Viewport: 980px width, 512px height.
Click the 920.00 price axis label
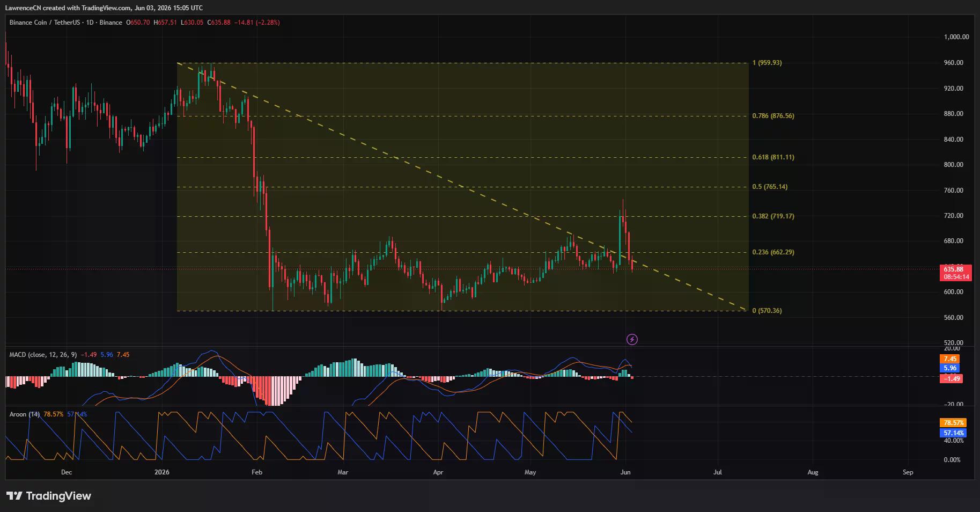[x=954, y=89]
